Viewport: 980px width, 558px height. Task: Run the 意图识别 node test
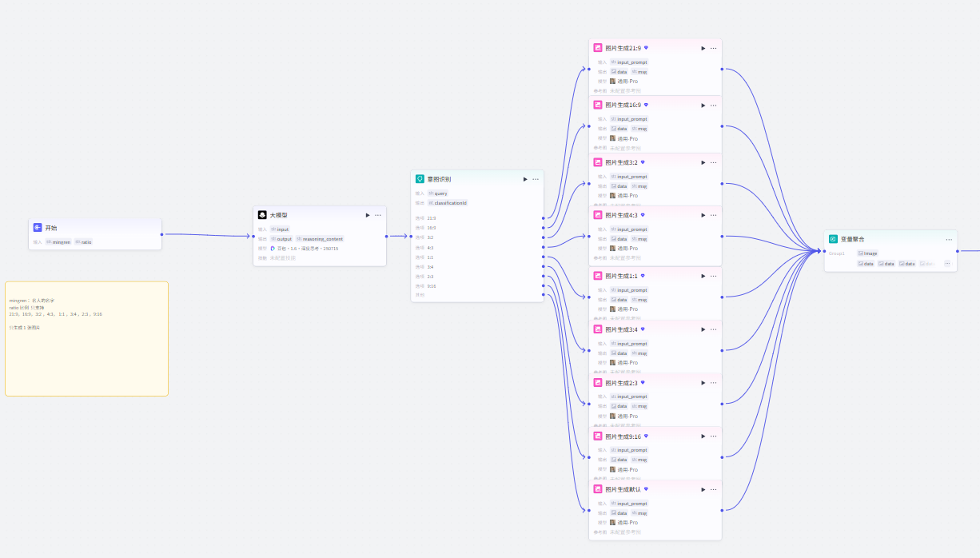(x=525, y=179)
